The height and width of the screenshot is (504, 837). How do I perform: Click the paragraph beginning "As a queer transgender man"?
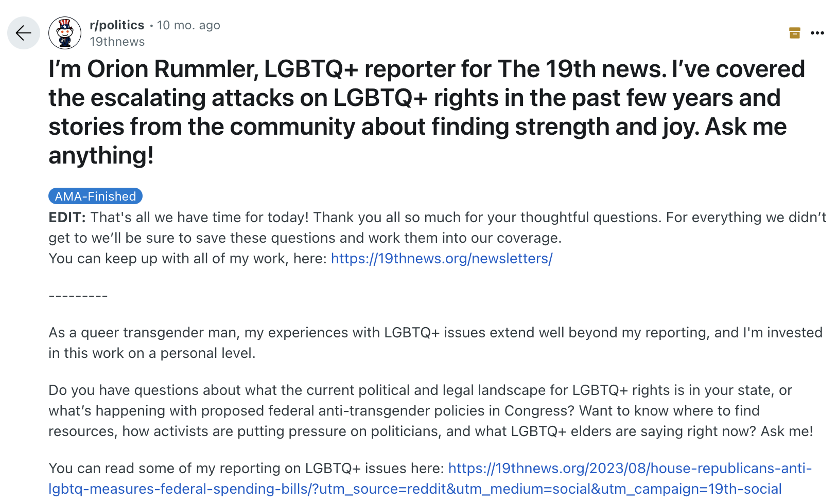click(x=435, y=333)
